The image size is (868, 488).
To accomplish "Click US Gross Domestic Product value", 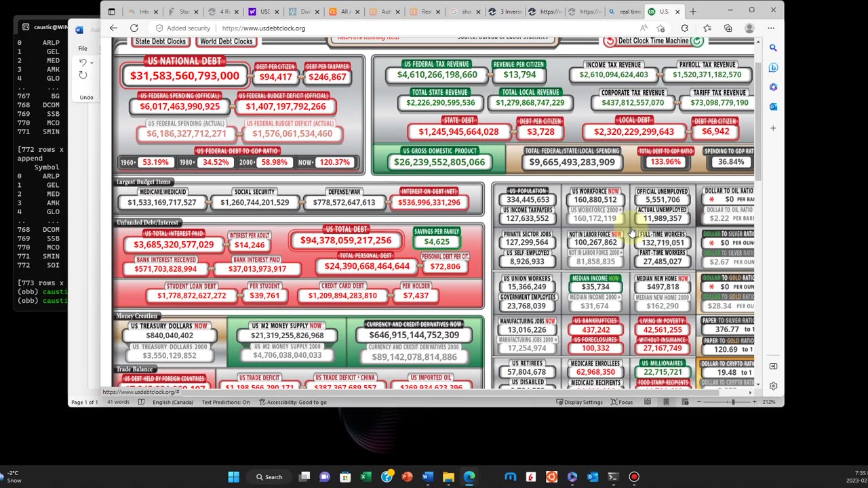I will coord(439,162).
